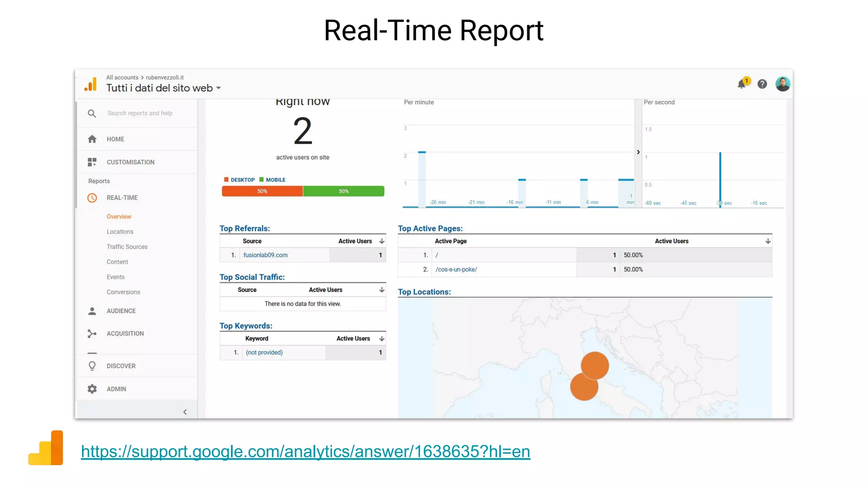Click the Top Social Traffic heading
Screen dimensions: 868x488
(x=252, y=277)
